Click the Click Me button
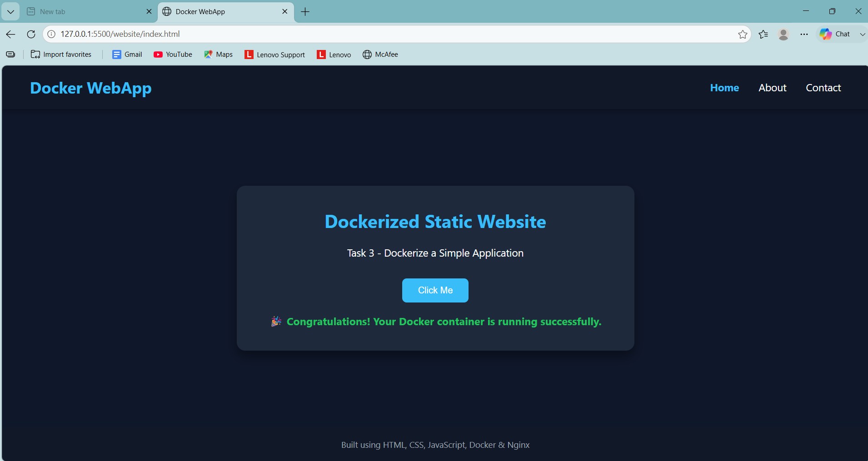This screenshot has height=461, width=868. [x=435, y=290]
